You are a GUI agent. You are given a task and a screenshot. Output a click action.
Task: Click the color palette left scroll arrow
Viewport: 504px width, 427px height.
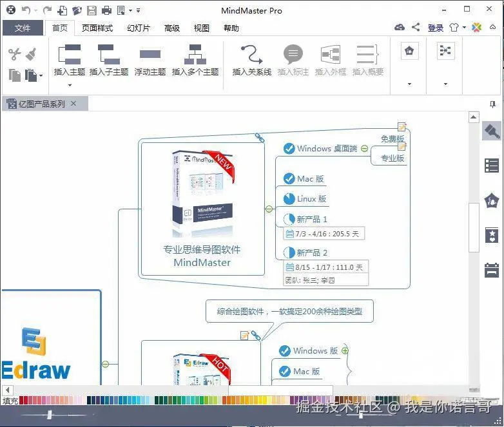tap(7, 390)
